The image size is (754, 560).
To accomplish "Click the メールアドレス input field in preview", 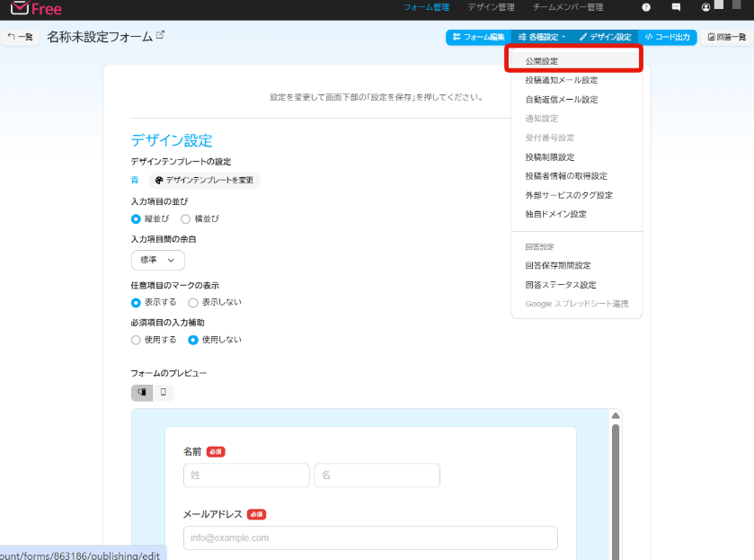I will 370,538.
